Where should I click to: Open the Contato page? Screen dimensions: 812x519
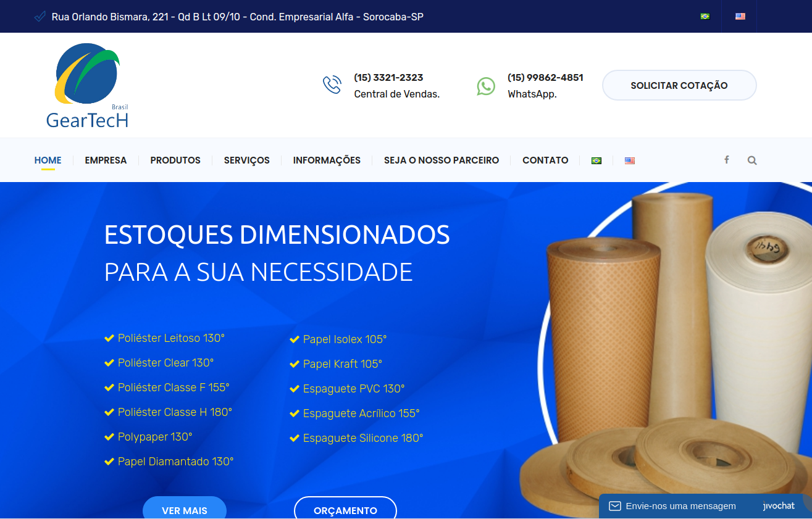[545, 160]
